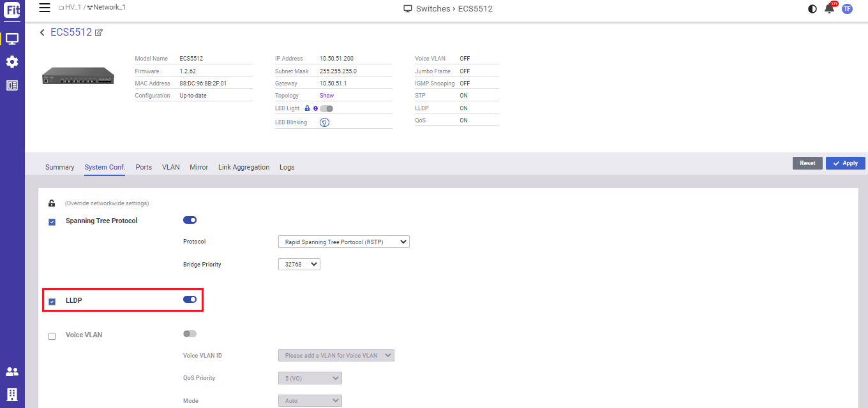The width and height of the screenshot is (868, 408).
Task: Switch to the Ports tab
Action: point(144,167)
